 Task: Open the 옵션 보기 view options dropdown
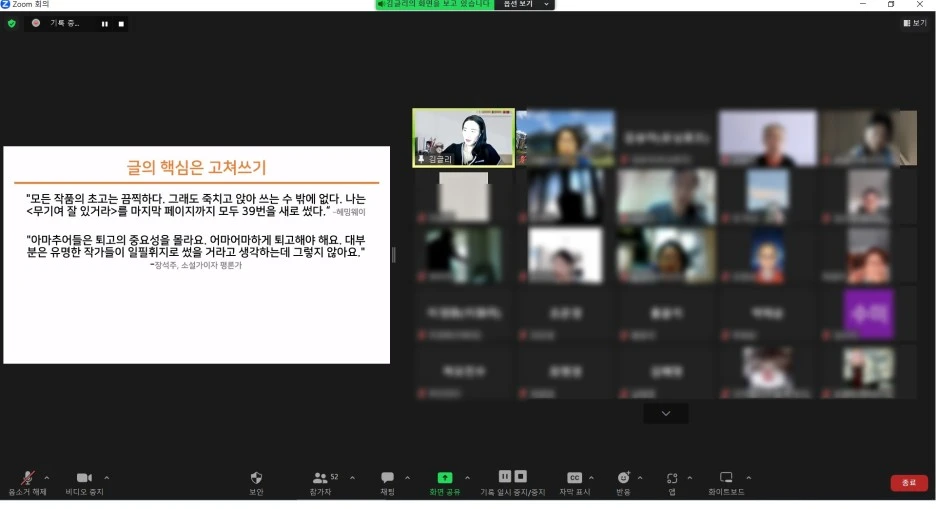525,4
